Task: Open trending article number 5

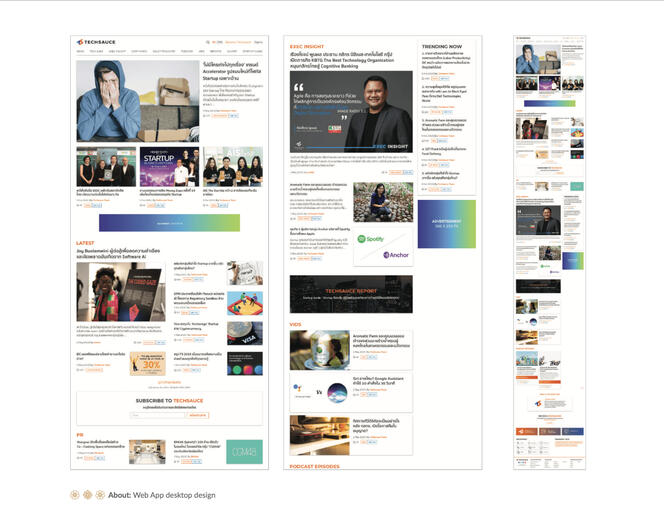Action: (440, 175)
